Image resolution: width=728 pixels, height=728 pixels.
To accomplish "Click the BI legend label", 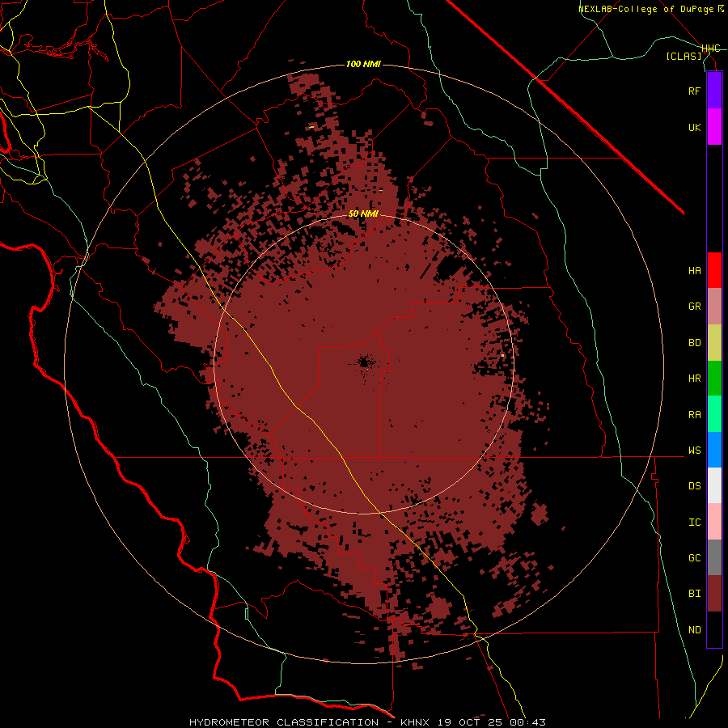I will 694,594.
